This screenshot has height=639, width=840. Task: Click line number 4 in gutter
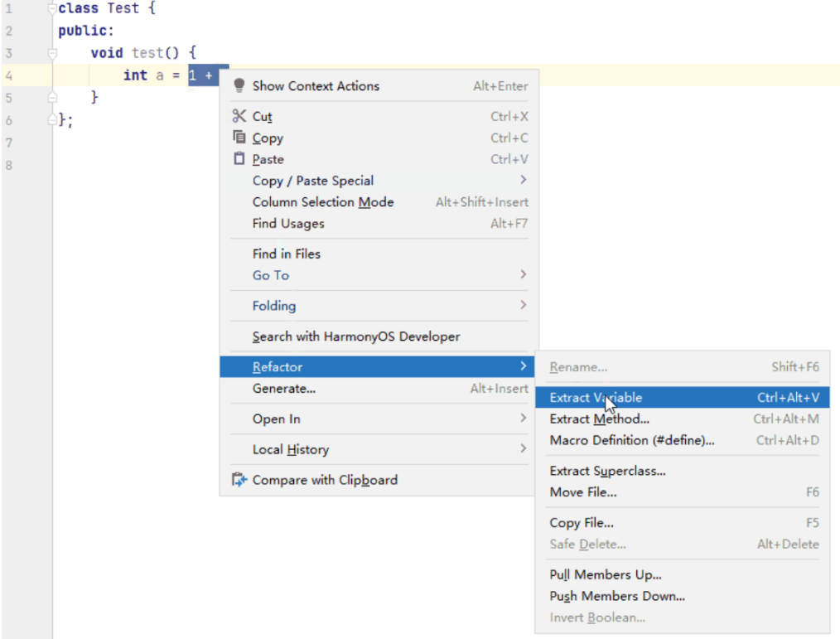(x=9, y=75)
